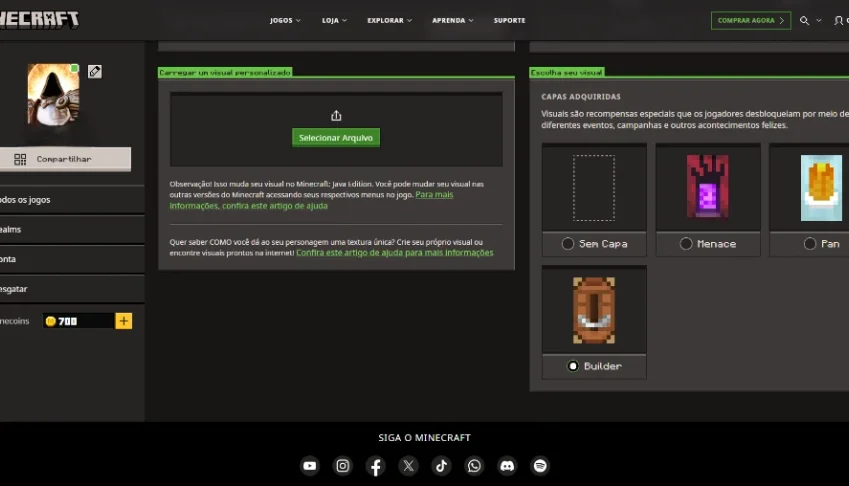The height and width of the screenshot is (486, 849).
Task: Add Minecoins with the plus button
Action: (x=123, y=321)
